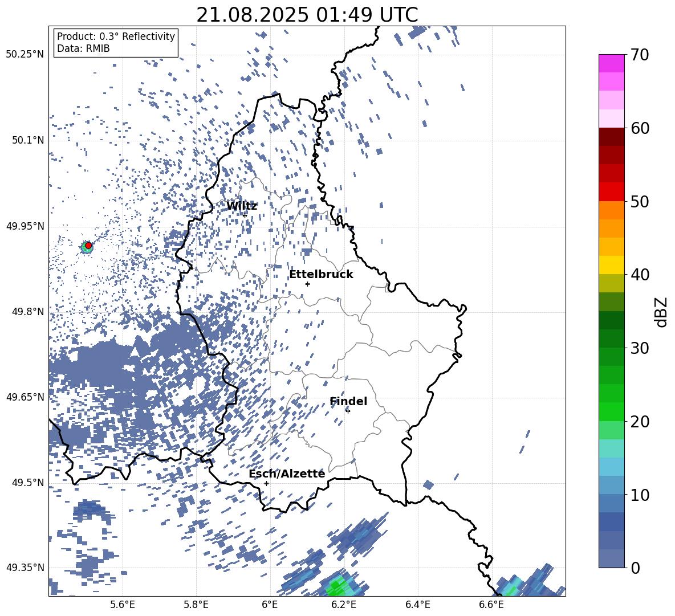Click the colorbar tick value 20
This screenshot has height=616, width=675.
[x=640, y=422]
